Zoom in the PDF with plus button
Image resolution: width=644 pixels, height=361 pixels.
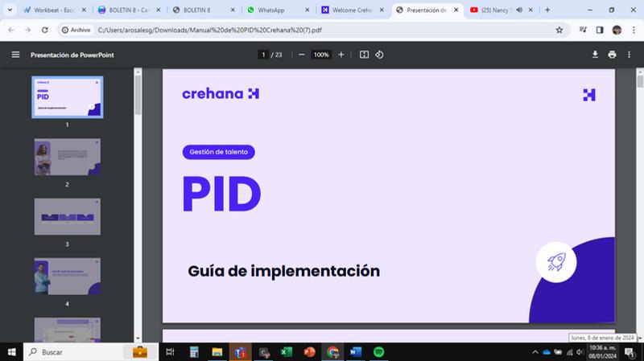tap(341, 55)
